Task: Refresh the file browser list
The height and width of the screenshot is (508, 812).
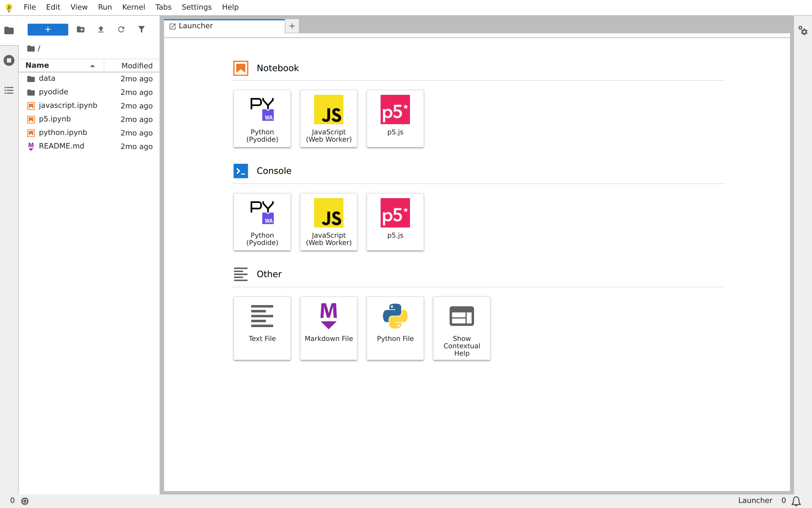Action: (121, 30)
